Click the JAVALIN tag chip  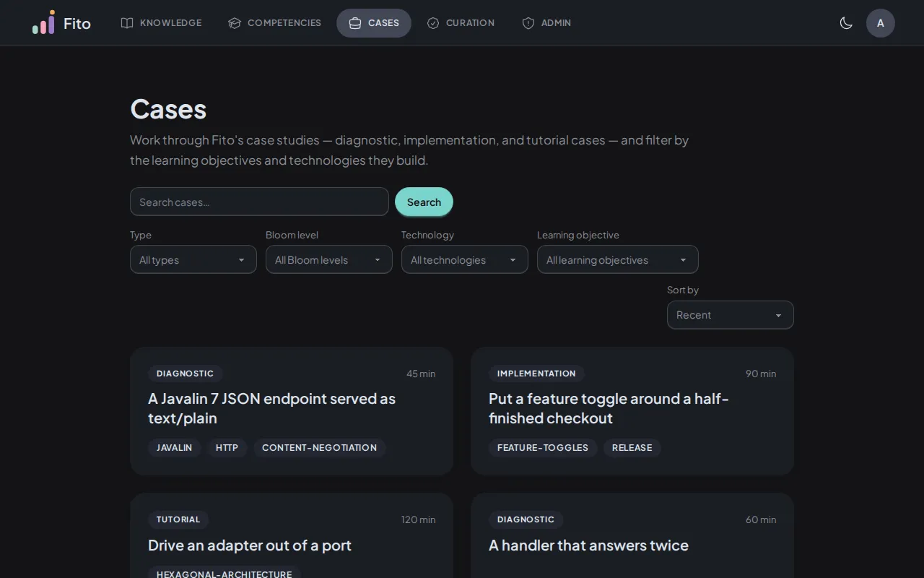click(175, 448)
